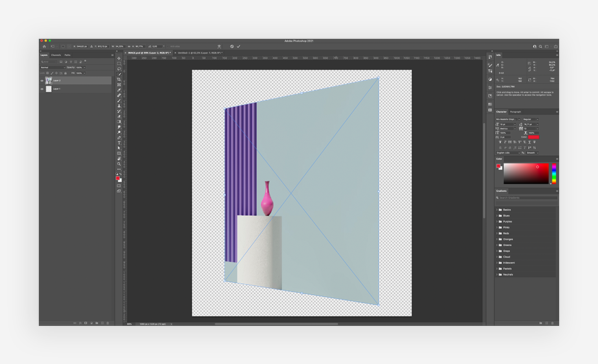Select the Eraser tool
The image size is (598, 364).
click(x=119, y=116)
